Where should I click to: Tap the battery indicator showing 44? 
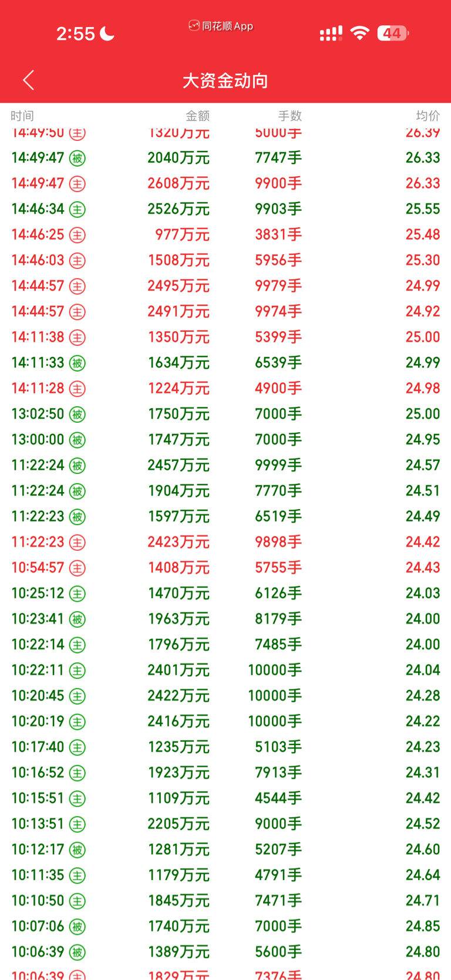[x=392, y=33]
